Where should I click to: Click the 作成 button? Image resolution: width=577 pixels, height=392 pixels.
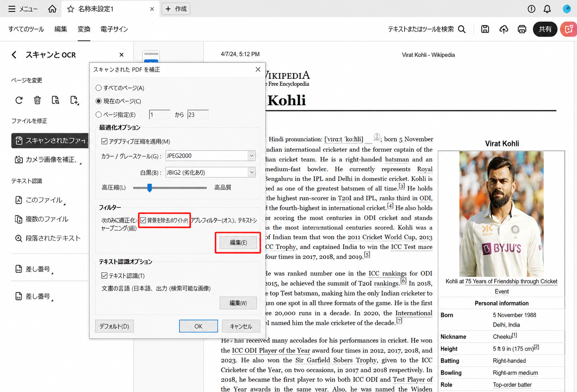[x=176, y=9]
